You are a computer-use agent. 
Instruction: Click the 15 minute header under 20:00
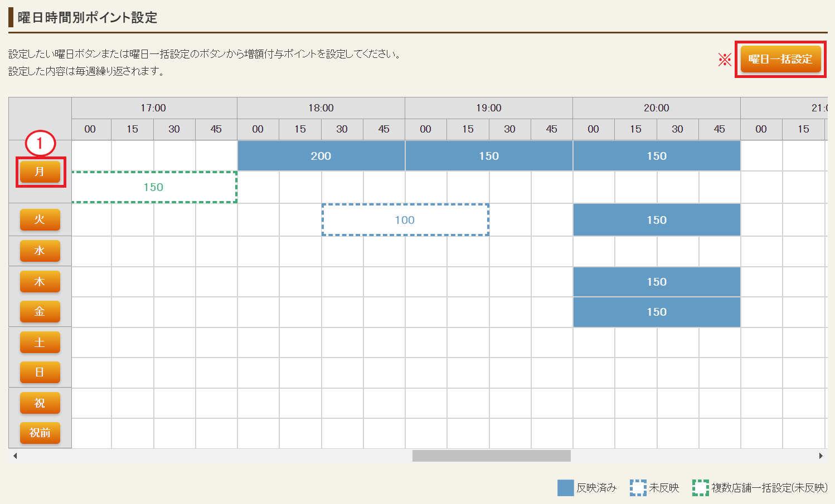coord(635,129)
